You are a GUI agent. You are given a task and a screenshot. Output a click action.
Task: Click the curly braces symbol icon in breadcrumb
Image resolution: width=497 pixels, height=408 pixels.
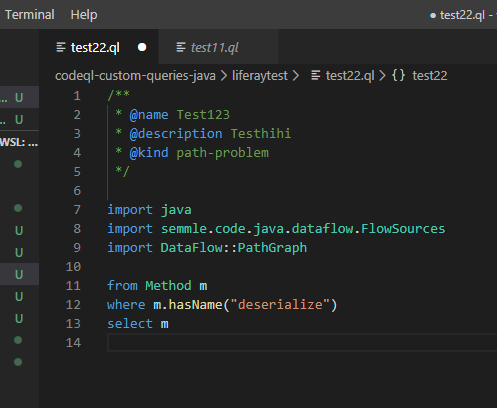tap(398, 75)
